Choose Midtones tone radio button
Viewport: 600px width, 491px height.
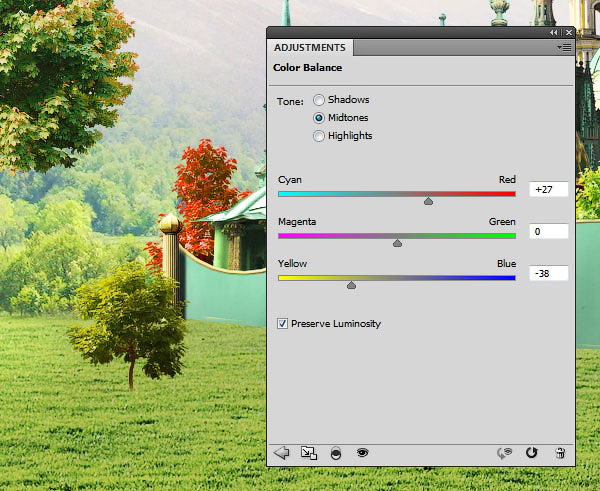click(319, 118)
